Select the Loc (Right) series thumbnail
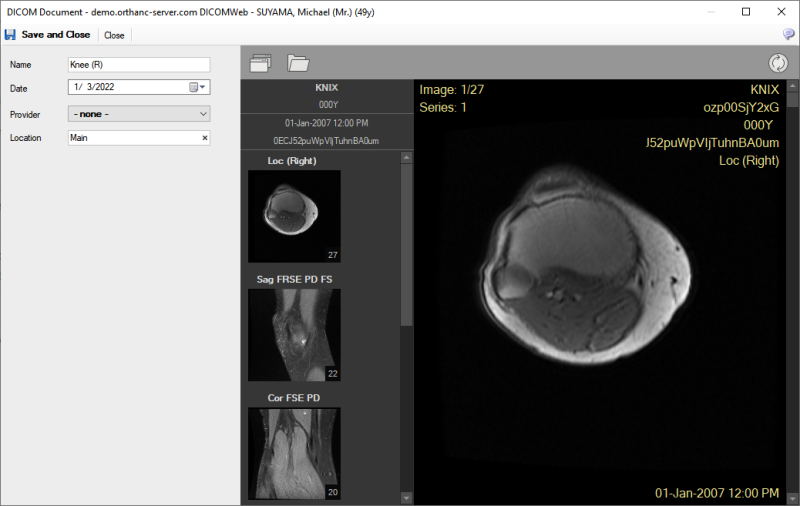The width and height of the screenshot is (800, 506). pyautogui.click(x=294, y=215)
